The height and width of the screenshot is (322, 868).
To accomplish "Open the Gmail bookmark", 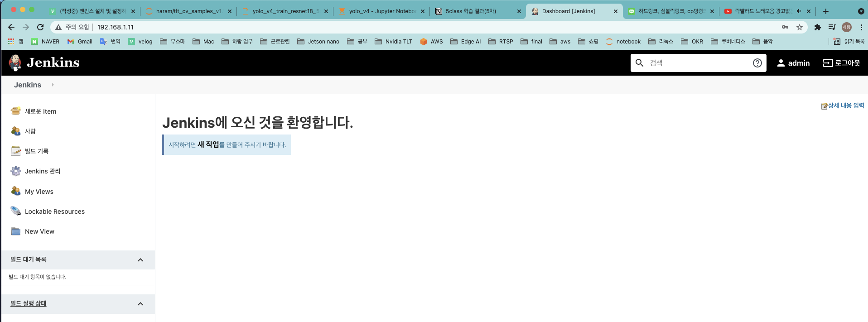I will (80, 41).
